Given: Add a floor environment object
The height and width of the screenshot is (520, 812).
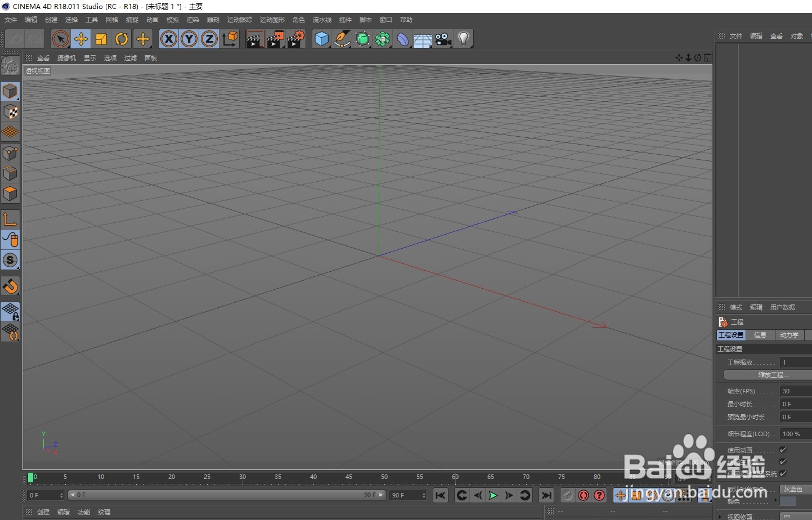Looking at the screenshot, I should click(423, 39).
